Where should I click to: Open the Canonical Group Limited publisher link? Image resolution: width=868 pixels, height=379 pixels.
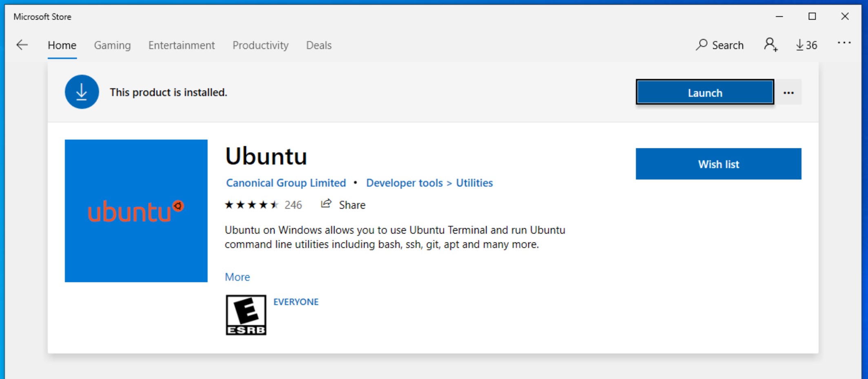286,183
